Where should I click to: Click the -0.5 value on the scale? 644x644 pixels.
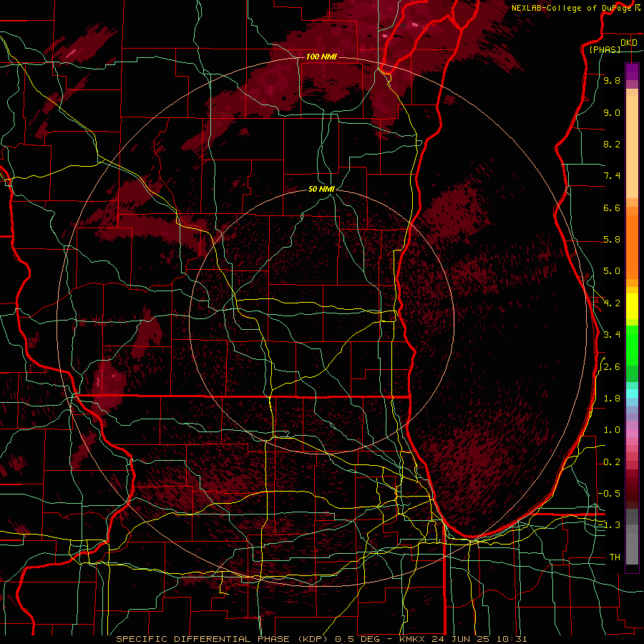(x=610, y=494)
